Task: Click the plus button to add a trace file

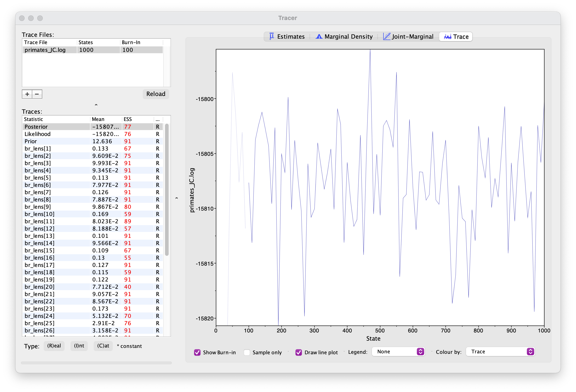Action: pyautogui.click(x=27, y=94)
